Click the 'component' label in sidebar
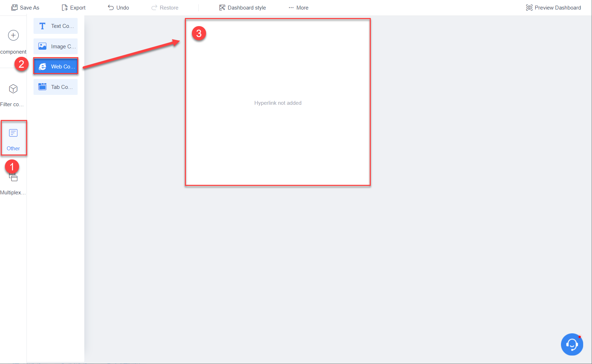This screenshot has height=364, width=592. coord(13,52)
